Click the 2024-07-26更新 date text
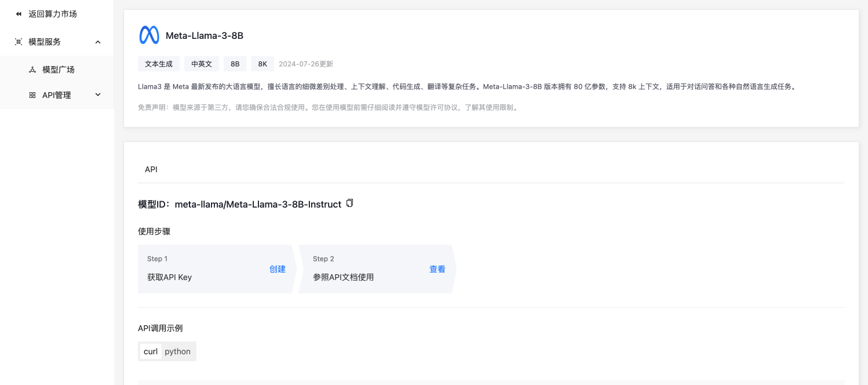This screenshot has height=385, width=868. pyautogui.click(x=306, y=64)
